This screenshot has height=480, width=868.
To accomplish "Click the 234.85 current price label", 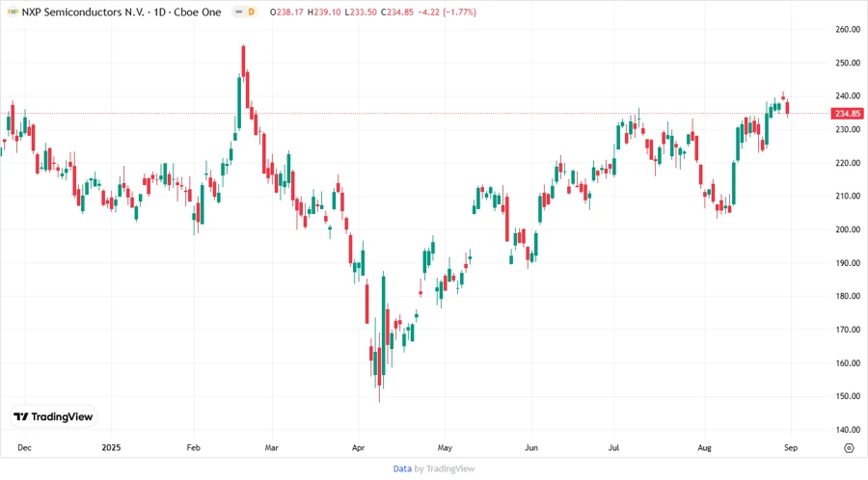I will pos(847,114).
